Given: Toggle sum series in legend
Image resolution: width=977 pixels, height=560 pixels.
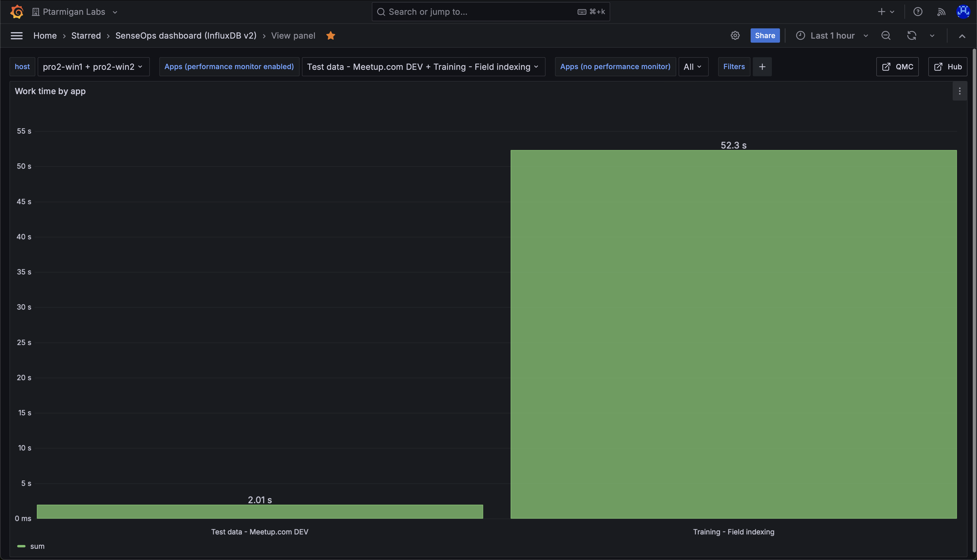Looking at the screenshot, I should (37, 546).
